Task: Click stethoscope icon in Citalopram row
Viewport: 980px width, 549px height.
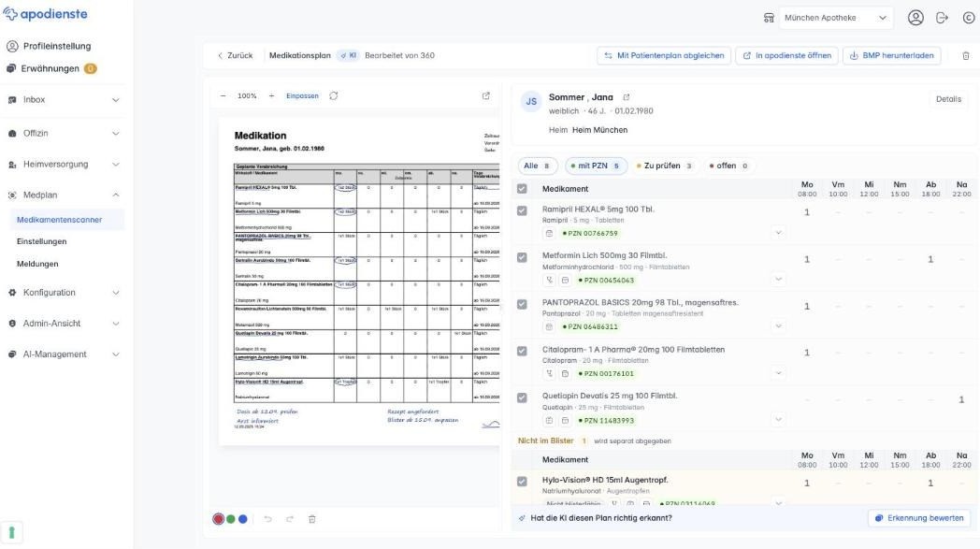Action: [x=549, y=373]
